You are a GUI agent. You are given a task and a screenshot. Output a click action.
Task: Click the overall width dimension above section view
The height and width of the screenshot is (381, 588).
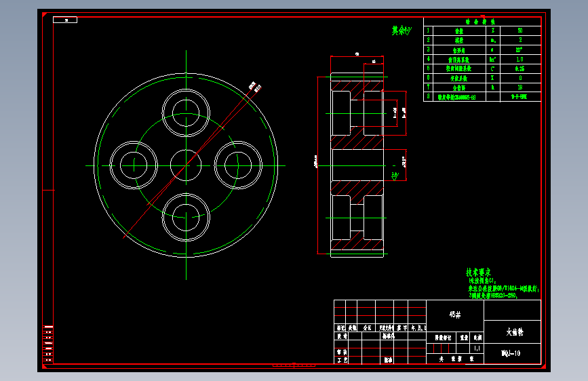point(357,54)
